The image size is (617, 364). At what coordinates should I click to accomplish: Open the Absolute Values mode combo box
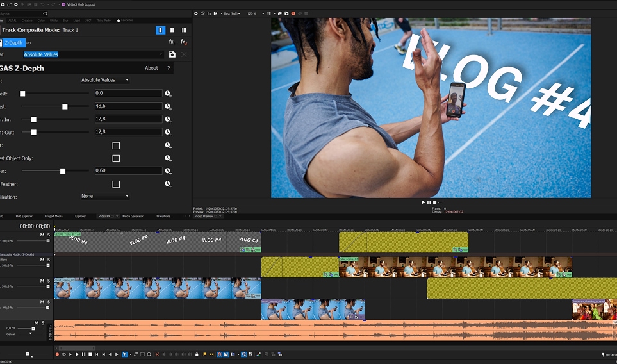104,80
